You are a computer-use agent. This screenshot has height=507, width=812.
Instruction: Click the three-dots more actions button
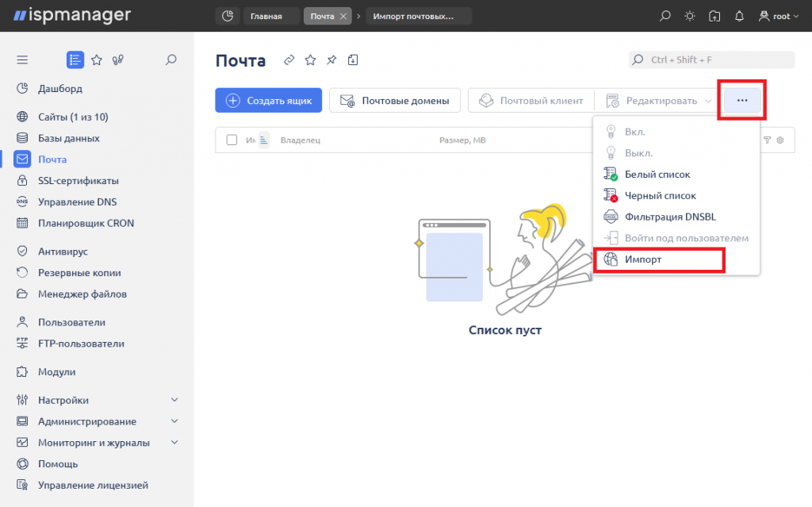click(742, 101)
